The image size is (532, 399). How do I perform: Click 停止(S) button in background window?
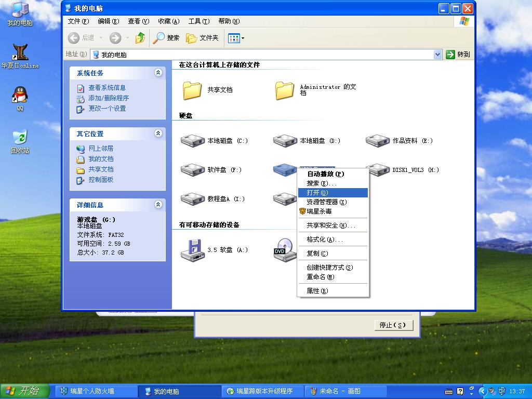coord(394,325)
